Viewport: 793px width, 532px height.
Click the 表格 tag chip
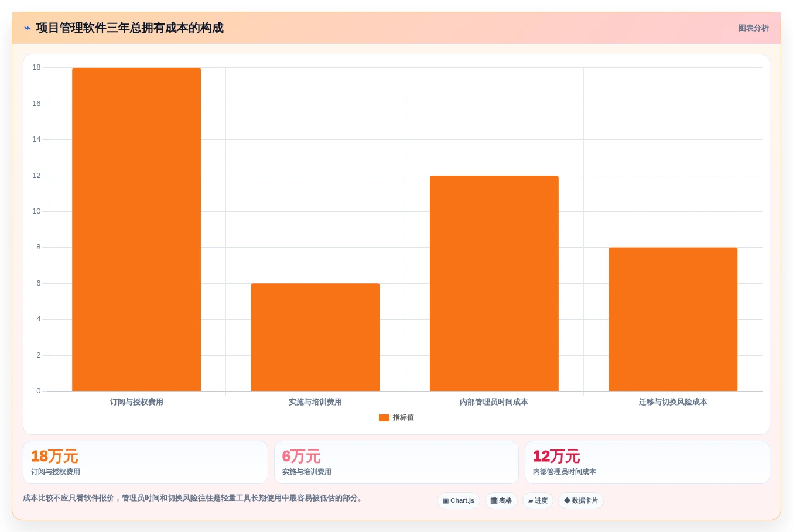[501, 501]
